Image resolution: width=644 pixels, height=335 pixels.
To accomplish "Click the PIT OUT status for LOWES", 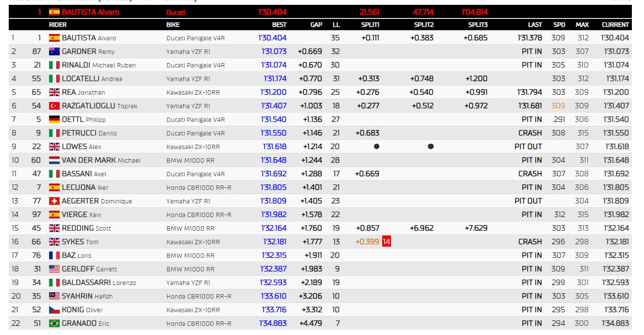I will 528,147.
